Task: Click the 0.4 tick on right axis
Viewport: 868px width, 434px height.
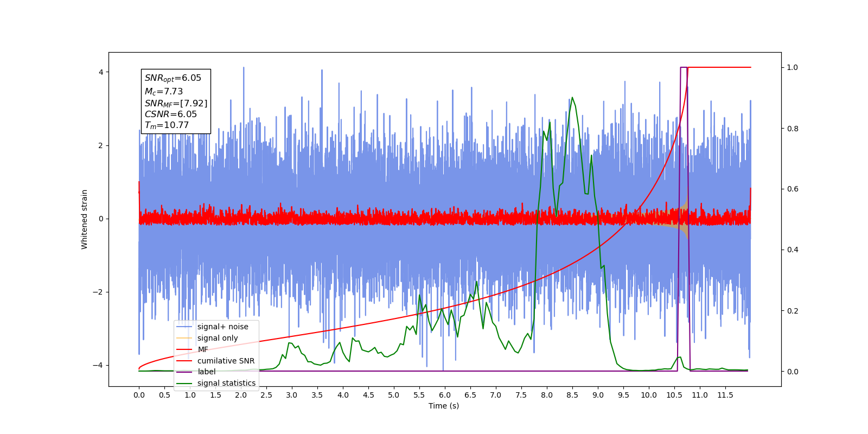Action: 793,250
